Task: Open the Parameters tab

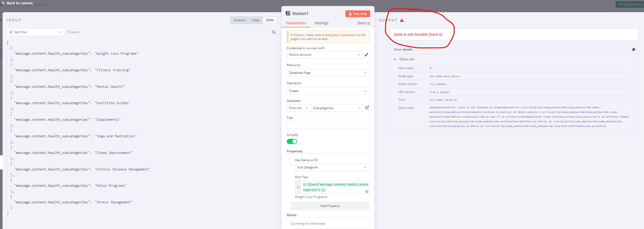Action: point(296,23)
